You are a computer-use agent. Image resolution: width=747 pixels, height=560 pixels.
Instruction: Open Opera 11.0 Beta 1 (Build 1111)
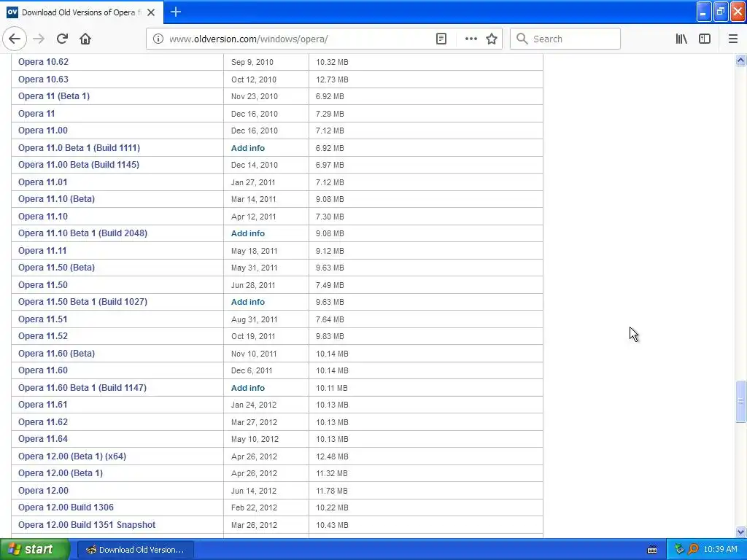click(x=79, y=147)
